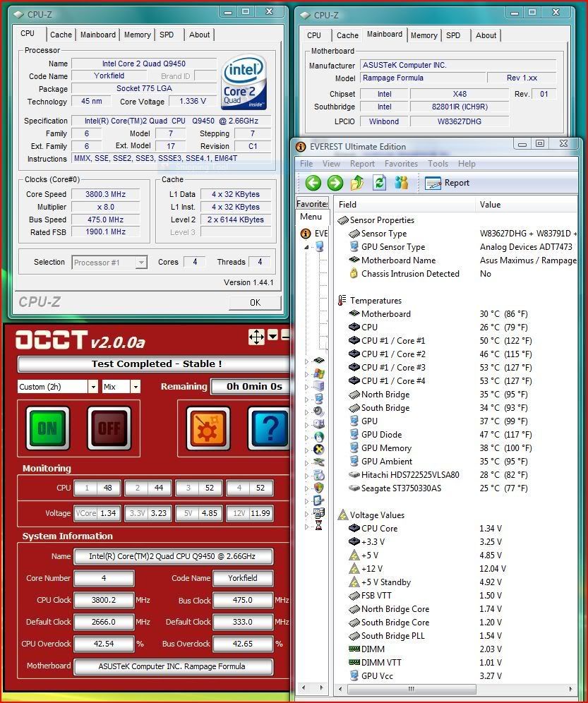Stop the OCCT test with OFF button
This screenshot has height=703, width=588.
point(109,428)
